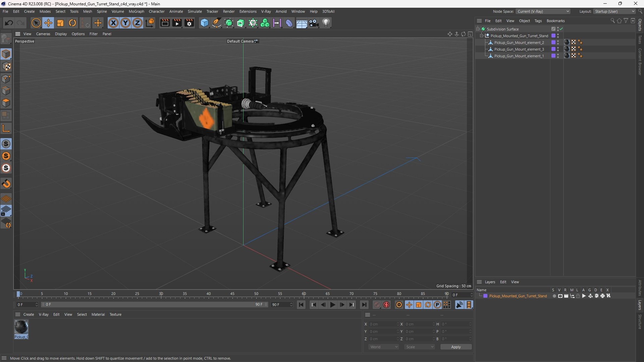The image size is (644, 362).
Task: Collapse the Subdivision Surface tree item
Action: [x=478, y=29]
